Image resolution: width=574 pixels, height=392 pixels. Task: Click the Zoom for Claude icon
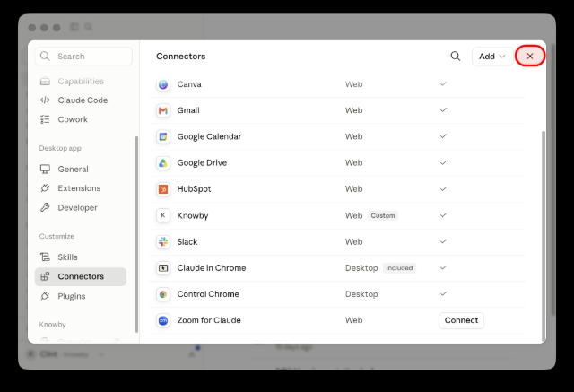[x=163, y=320]
